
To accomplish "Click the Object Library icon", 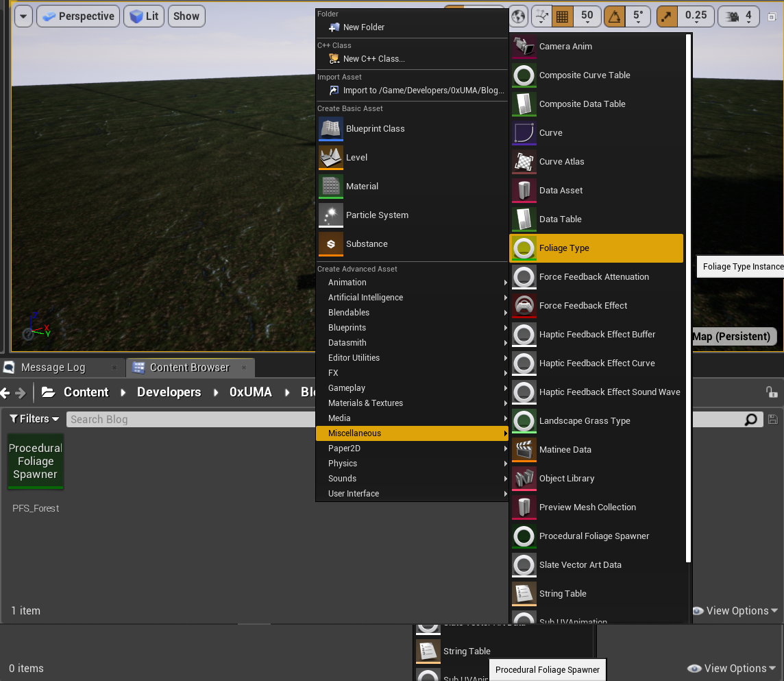I will click(x=524, y=479).
